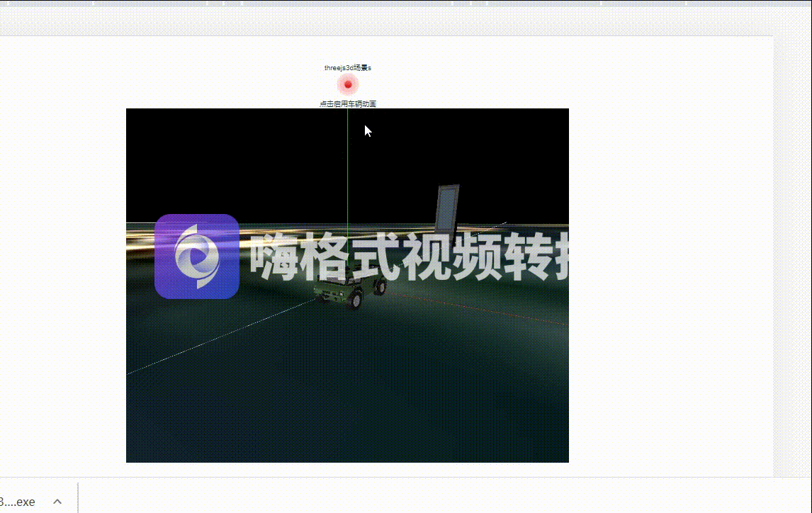Expand the ...exe download options chevron

pos(57,502)
